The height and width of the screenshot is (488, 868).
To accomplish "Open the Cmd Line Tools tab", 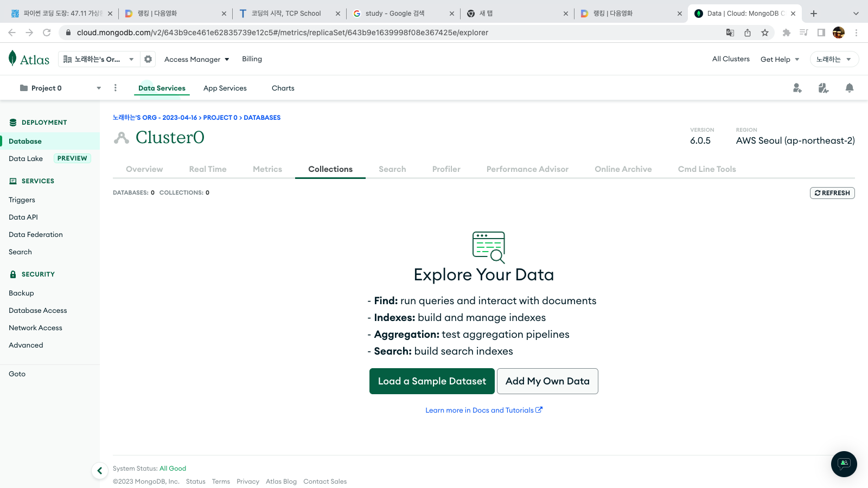I will coord(707,169).
